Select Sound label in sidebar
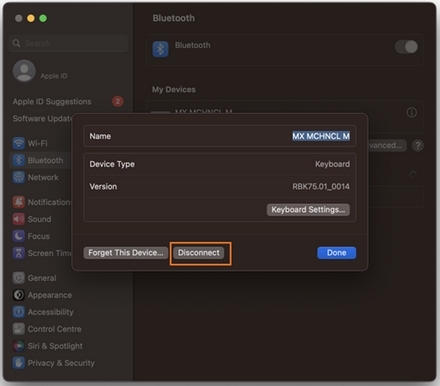 coord(39,219)
